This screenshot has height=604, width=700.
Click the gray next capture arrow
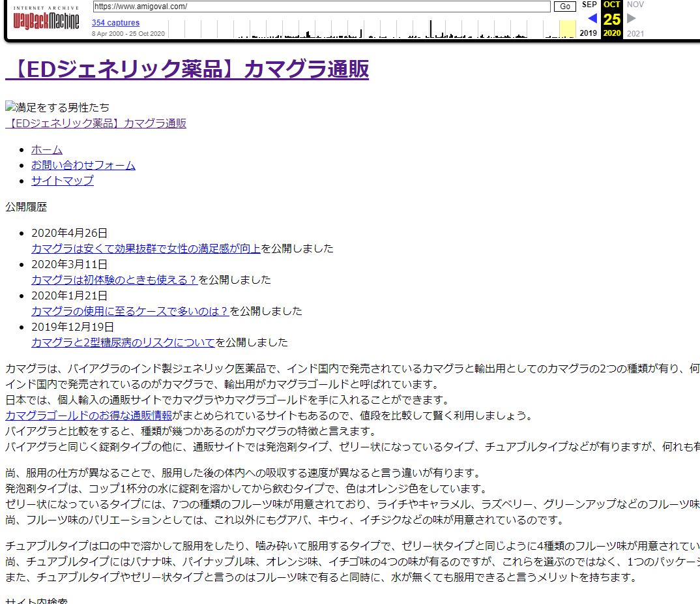click(x=631, y=18)
